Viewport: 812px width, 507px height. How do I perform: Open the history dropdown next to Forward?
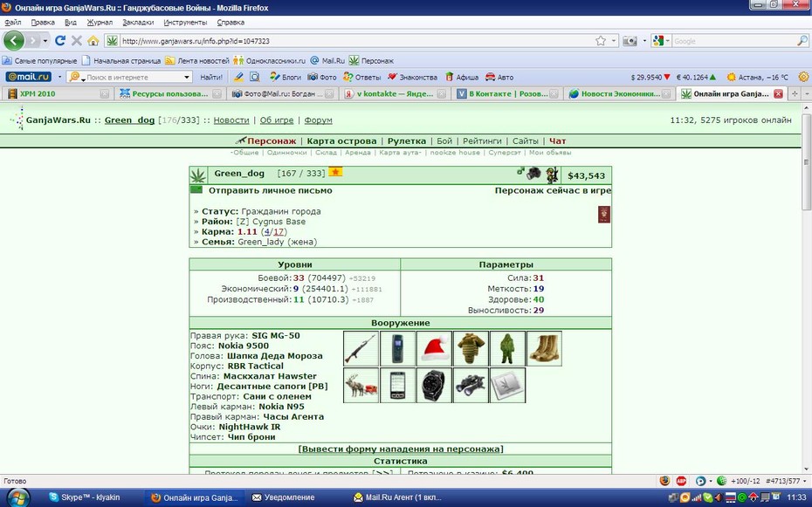[x=45, y=40]
